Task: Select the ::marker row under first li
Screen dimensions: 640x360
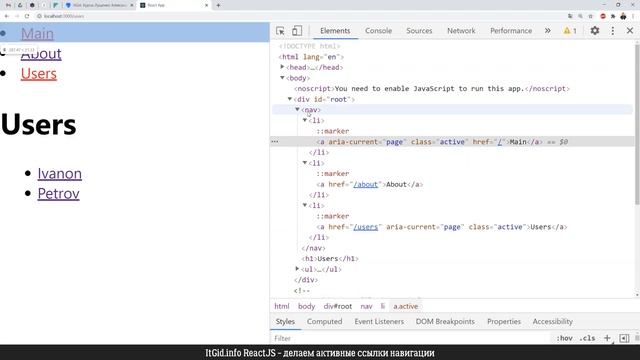Action: pyautogui.click(x=333, y=131)
